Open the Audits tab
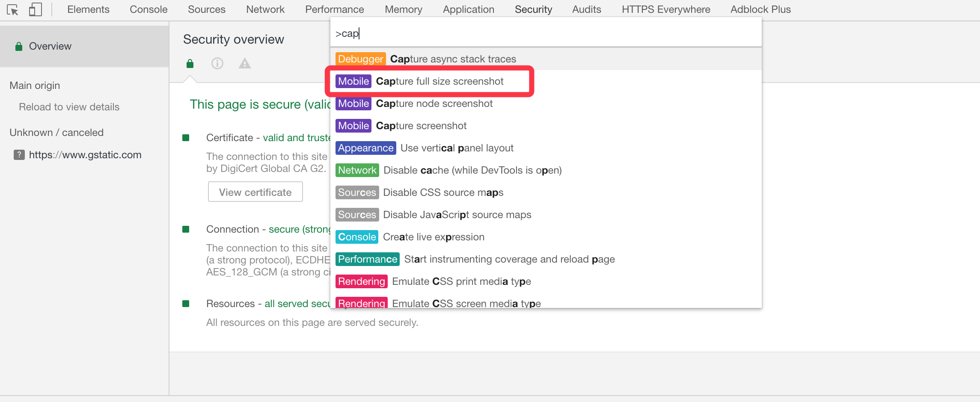Image resolution: width=980 pixels, height=402 pixels. 587,9
